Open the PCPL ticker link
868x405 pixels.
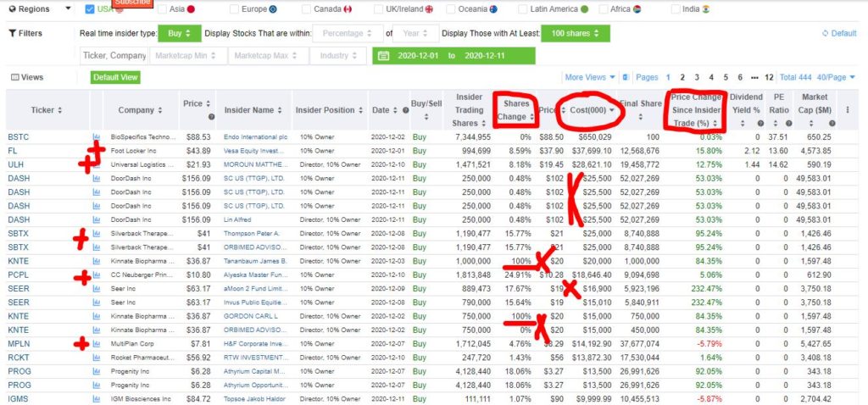tap(19, 275)
